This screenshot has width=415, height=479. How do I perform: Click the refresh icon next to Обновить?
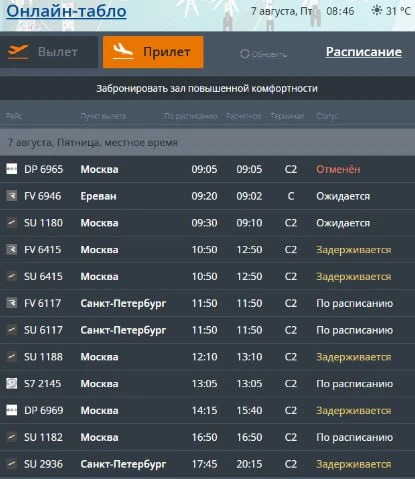click(244, 54)
